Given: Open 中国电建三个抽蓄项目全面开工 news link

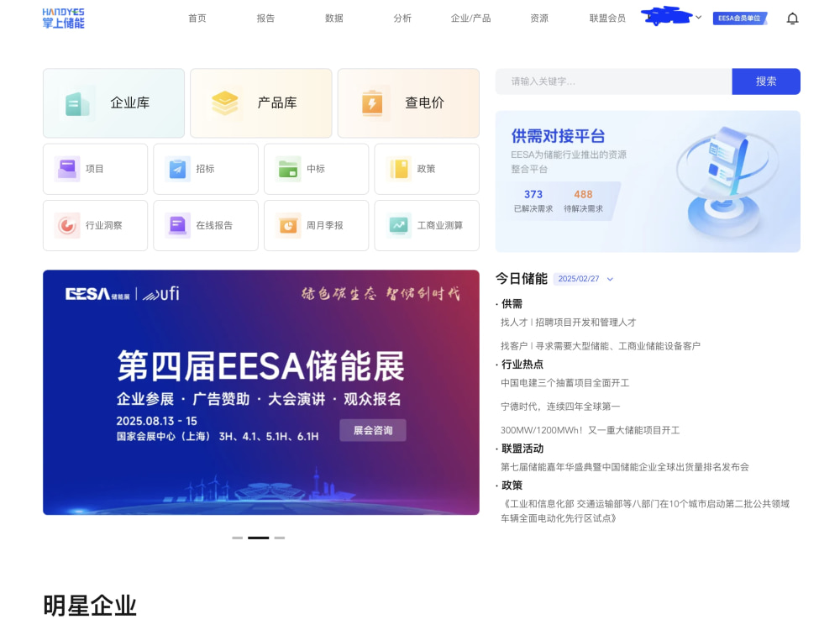Looking at the screenshot, I should [x=565, y=383].
